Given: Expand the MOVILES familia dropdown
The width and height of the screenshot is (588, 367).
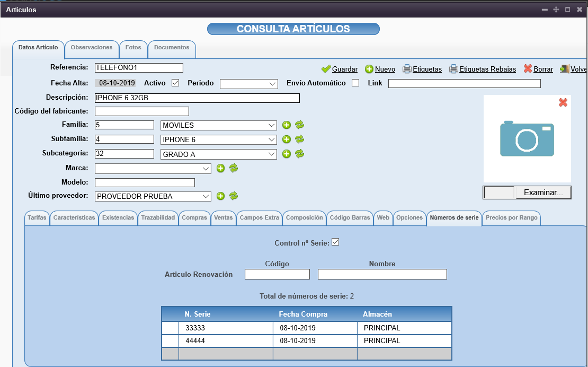Looking at the screenshot, I should tap(219, 125).
